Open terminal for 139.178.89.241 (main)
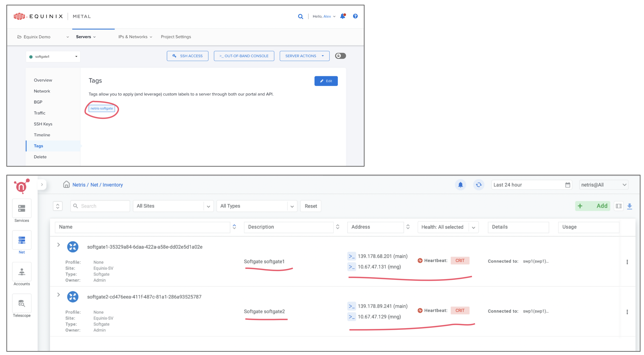 (352, 306)
